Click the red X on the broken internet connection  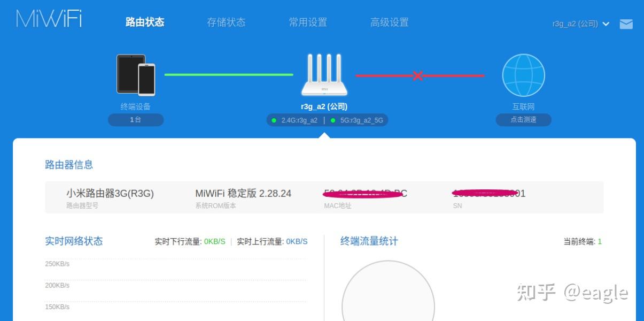click(x=418, y=77)
